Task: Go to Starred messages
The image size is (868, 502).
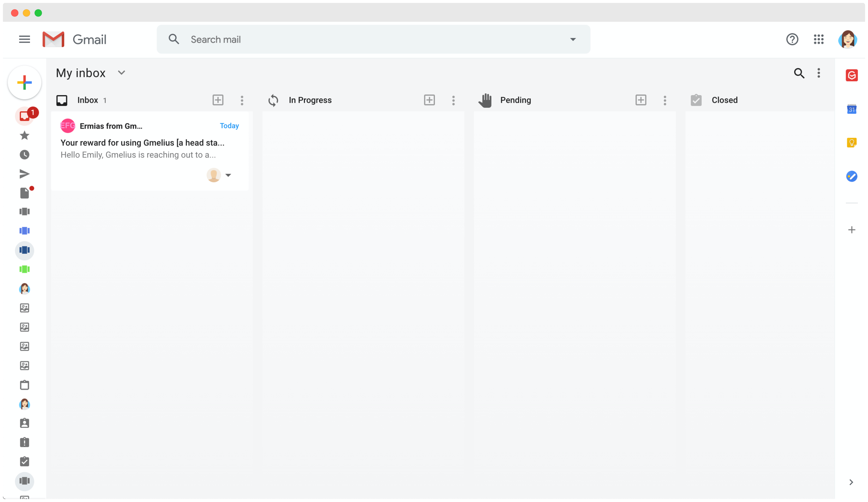Action: tap(24, 135)
